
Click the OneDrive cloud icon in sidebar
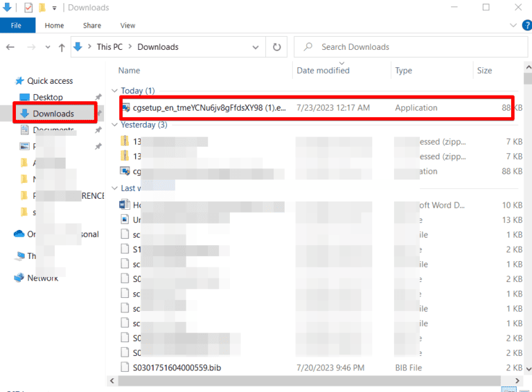click(19, 234)
